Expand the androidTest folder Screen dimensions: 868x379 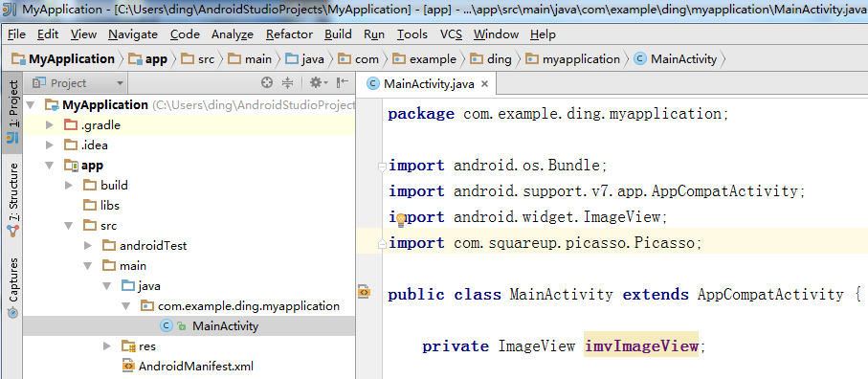(x=89, y=246)
